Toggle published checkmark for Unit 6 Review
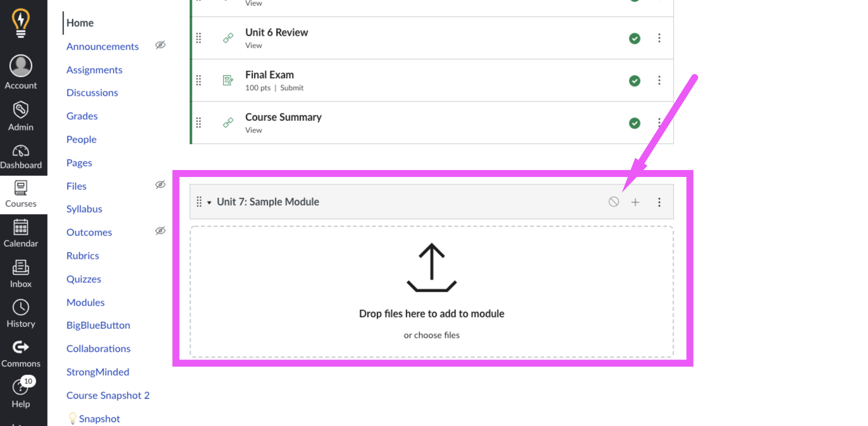This screenshot has height=426, width=868. point(634,38)
